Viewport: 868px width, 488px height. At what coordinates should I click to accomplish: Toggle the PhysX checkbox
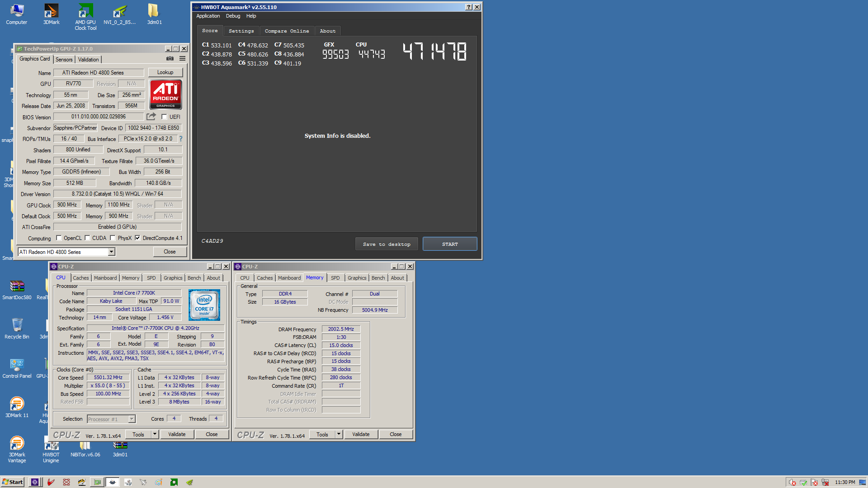pos(113,238)
